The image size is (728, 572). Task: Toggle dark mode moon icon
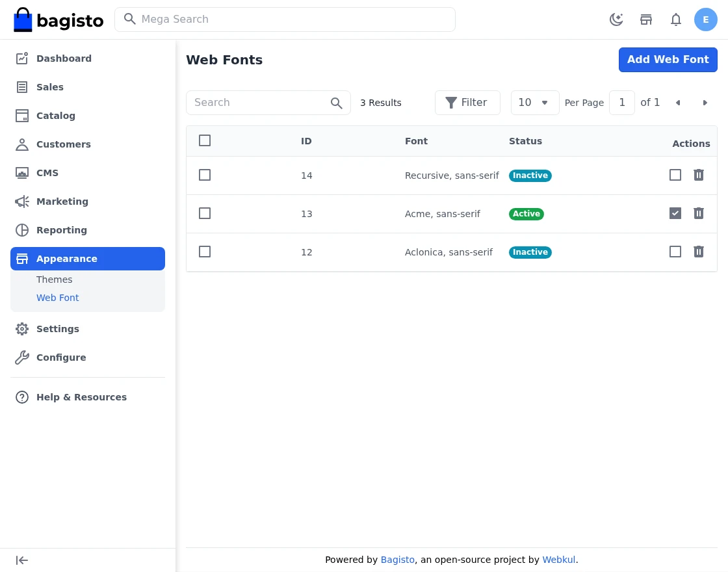pyautogui.click(x=616, y=19)
